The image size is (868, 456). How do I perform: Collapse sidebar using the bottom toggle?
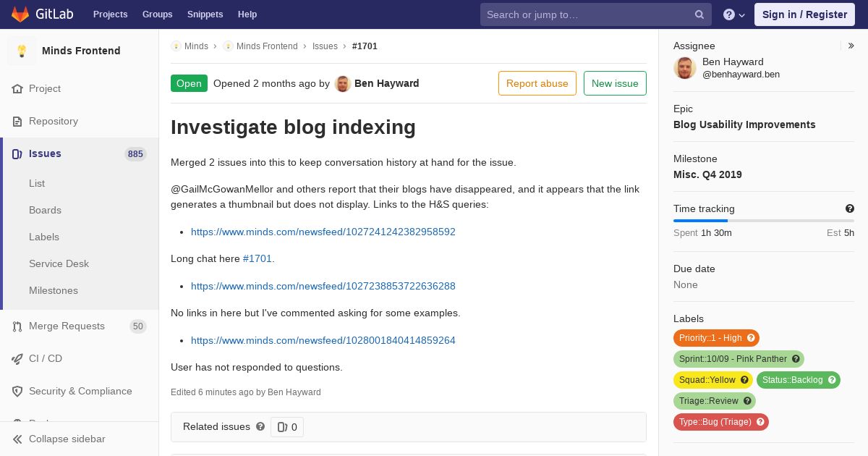pyautogui.click(x=59, y=439)
